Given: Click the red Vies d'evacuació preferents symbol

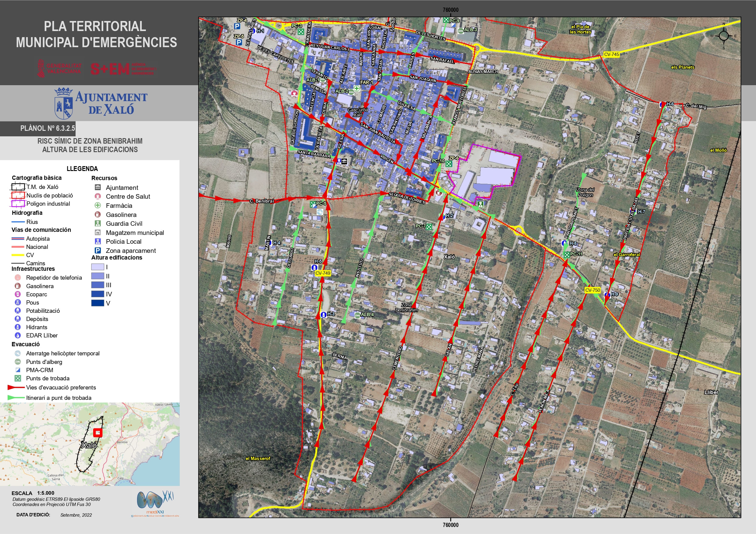Looking at the screenshot, I should (16, 388).
